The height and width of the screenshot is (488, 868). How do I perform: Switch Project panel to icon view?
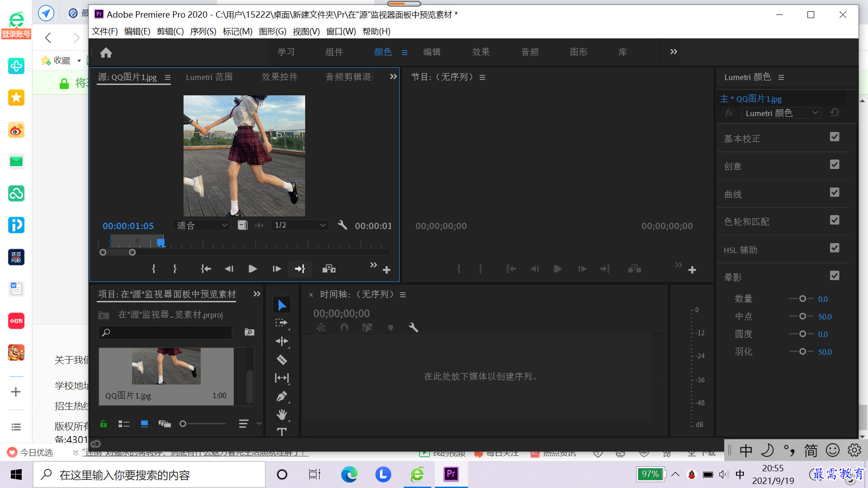coord(144,424)
